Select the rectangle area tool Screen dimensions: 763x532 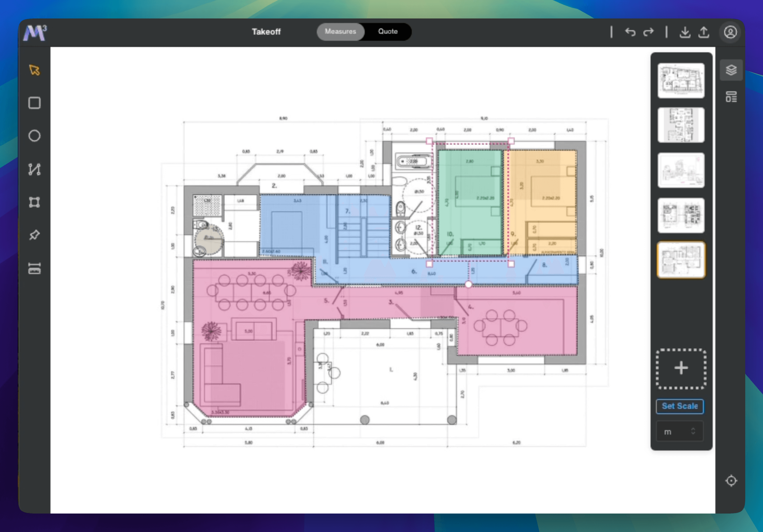[x=35, y=103]
